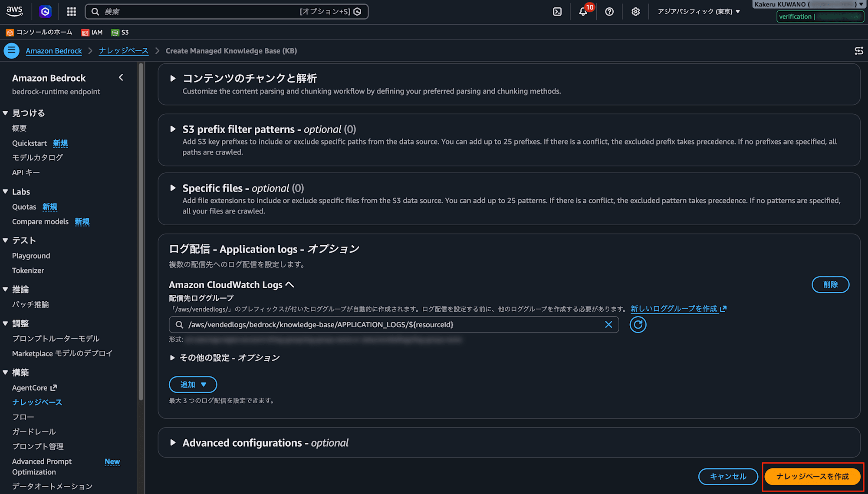This screenshot has height=494, width=868.
Task: Open the console settings gear
Action: pyautogui.click(x=635, y=12)
